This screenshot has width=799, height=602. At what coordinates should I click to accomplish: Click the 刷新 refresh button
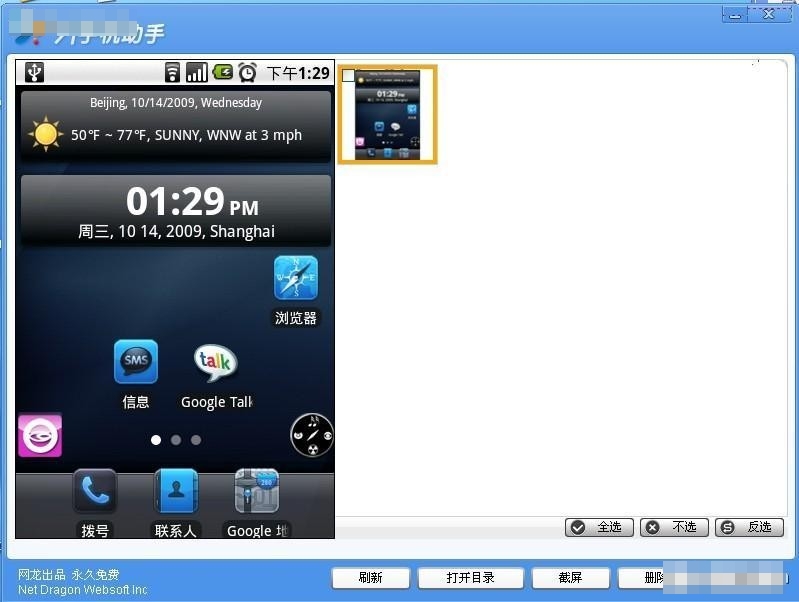tap(370, 578)
